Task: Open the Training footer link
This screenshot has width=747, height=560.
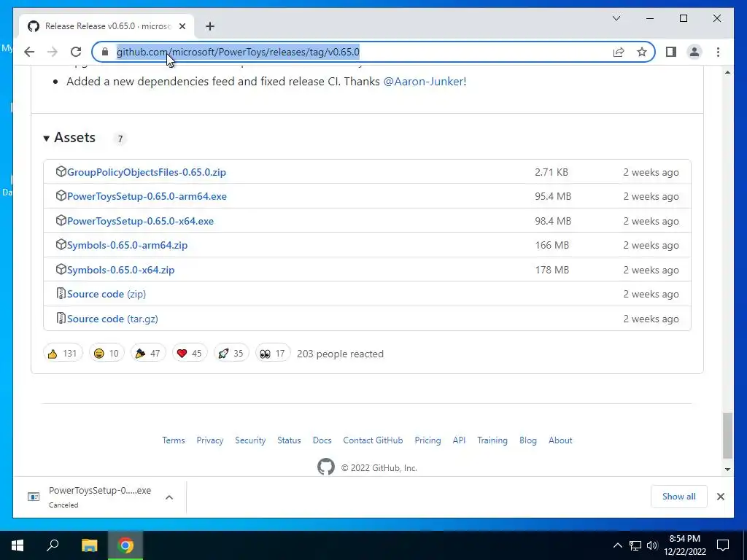Action: tap(492, 440)
